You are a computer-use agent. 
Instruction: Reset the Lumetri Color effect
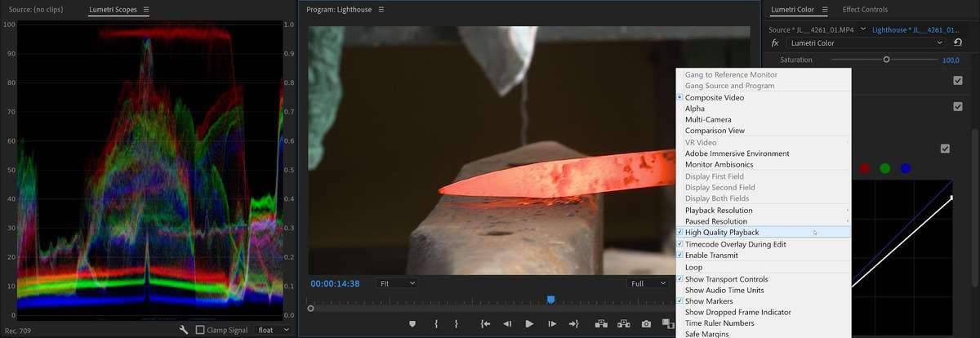pos(958,42)
